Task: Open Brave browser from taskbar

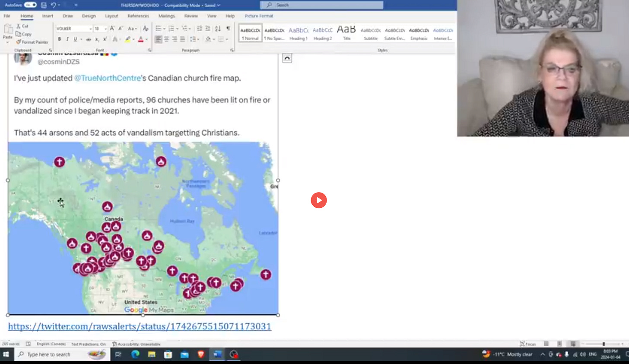Action: pos(201,355)
